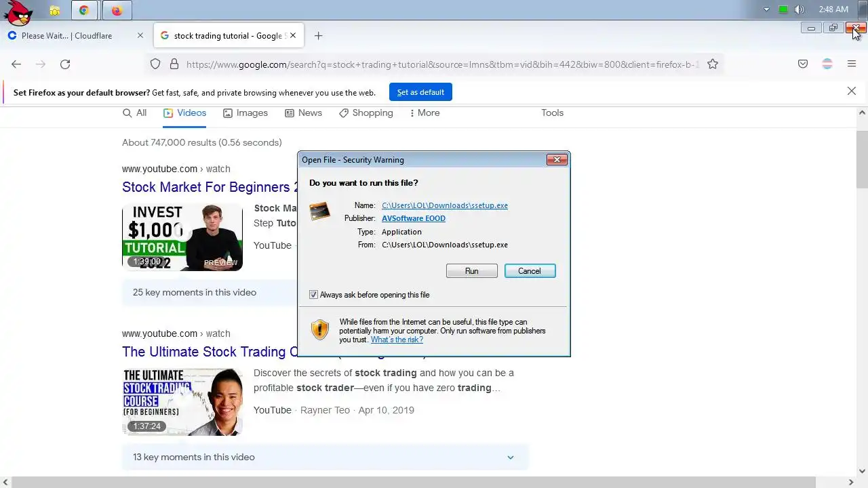Restore down the Firefox window
This screenshot has height=488, width=868.
click(x=833, y=28)
